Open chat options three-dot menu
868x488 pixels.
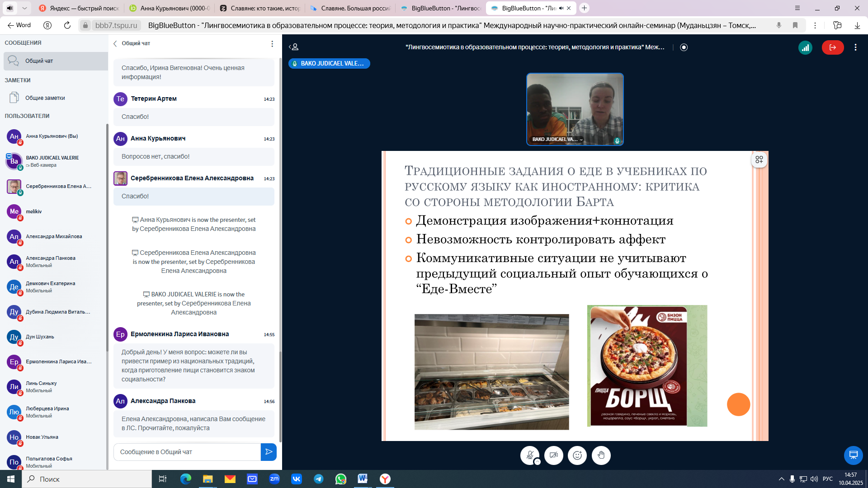pyautogui.click(x=272, y=44)
